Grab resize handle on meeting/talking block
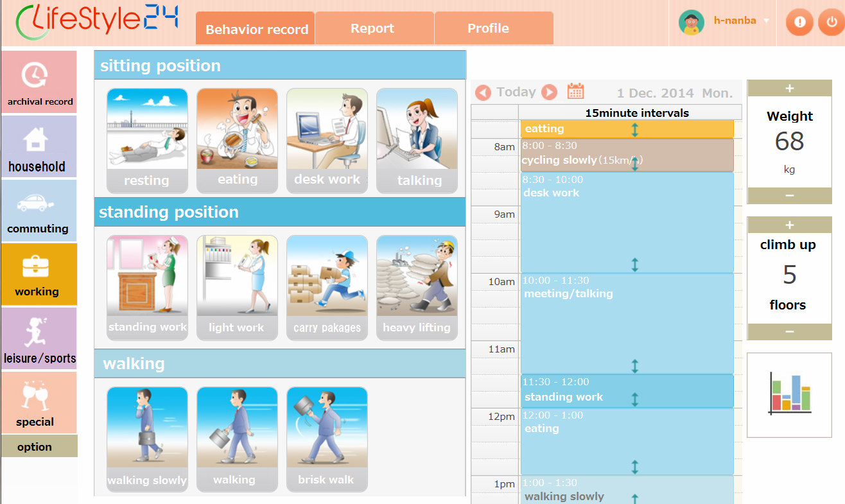Viewport: 845px width, 504px height. tap(635, 366)
